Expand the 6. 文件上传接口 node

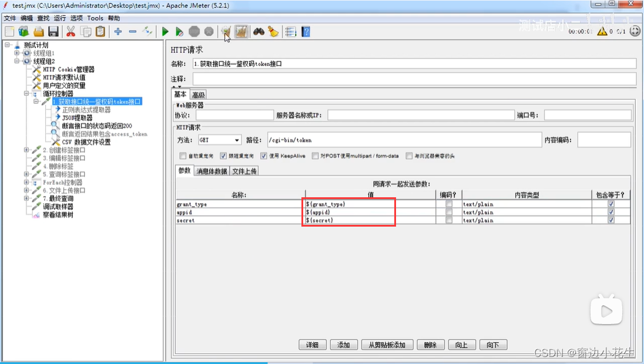[26, 190]
